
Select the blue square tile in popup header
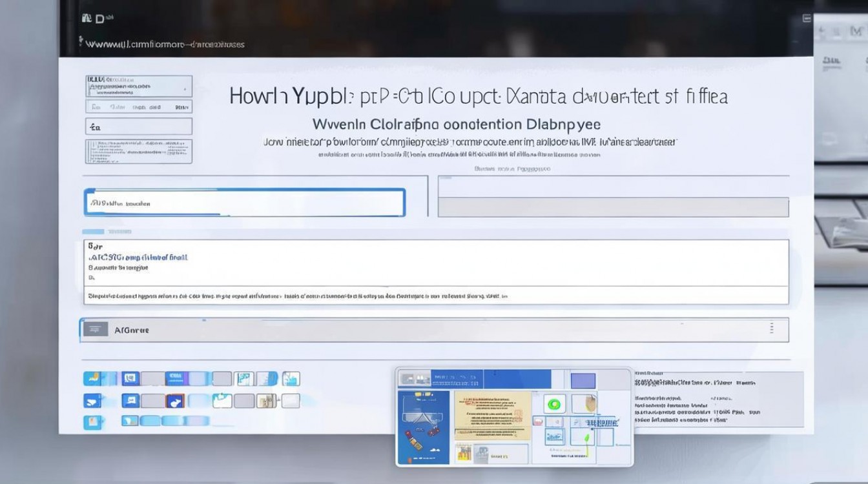(x=583, y=381)
